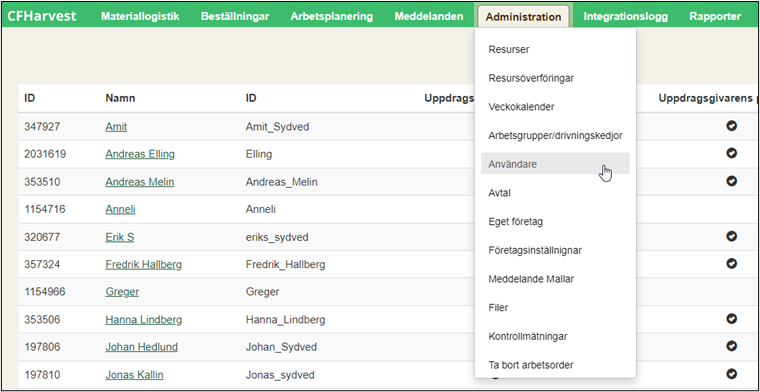Open the Administration dropdown menu
Image resolution: width=760 pixels, height=392 pixels.
tap(523, 16)
